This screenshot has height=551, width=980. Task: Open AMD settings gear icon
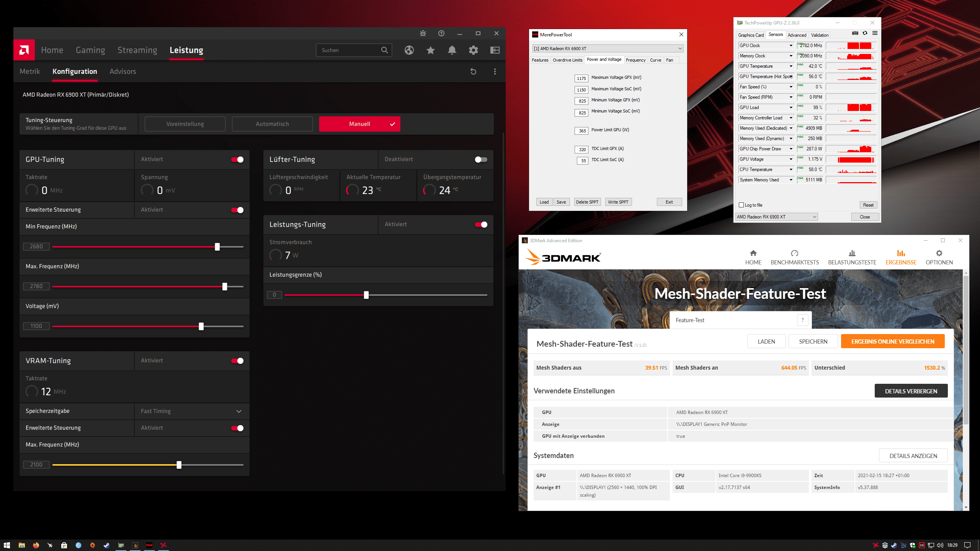tap(474, 50)
